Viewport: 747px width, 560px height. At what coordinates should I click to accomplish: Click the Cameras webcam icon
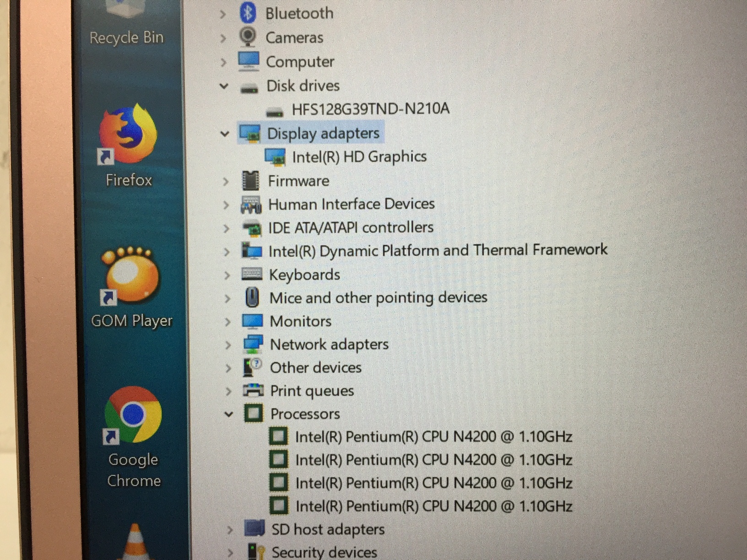248,37
